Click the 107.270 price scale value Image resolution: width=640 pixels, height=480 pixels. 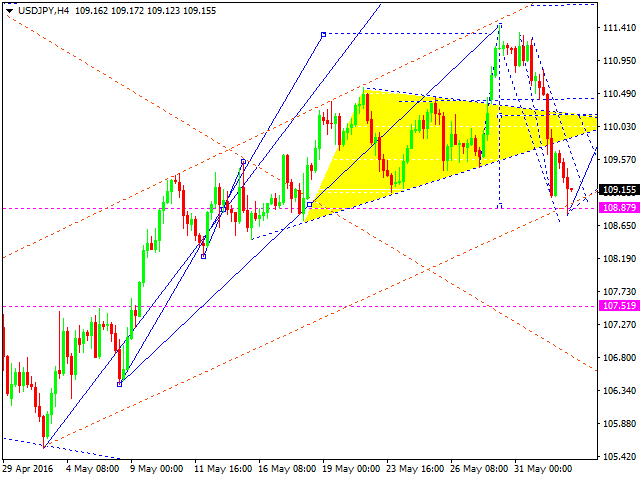tap(619, 324)
